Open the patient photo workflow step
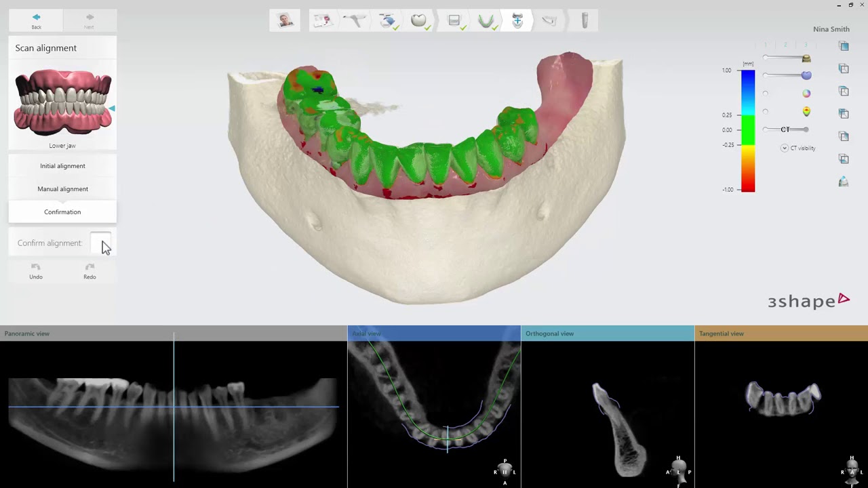 click(x=285, y=20)
